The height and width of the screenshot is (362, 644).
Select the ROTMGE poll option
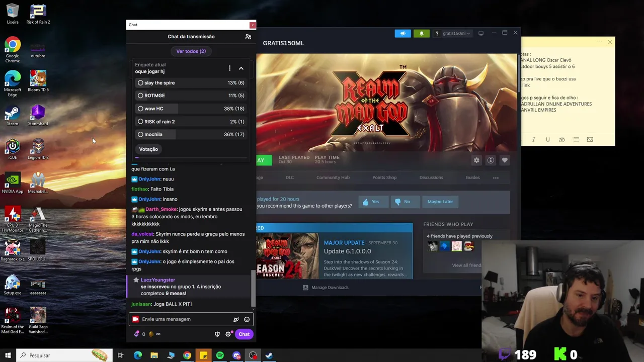[191, 96]
